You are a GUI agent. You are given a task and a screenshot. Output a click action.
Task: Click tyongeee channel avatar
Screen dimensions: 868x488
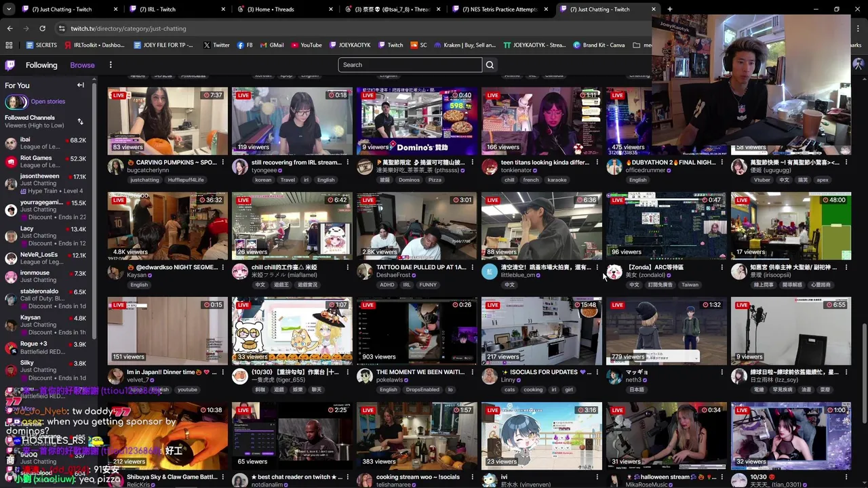(x=240, y=167)
